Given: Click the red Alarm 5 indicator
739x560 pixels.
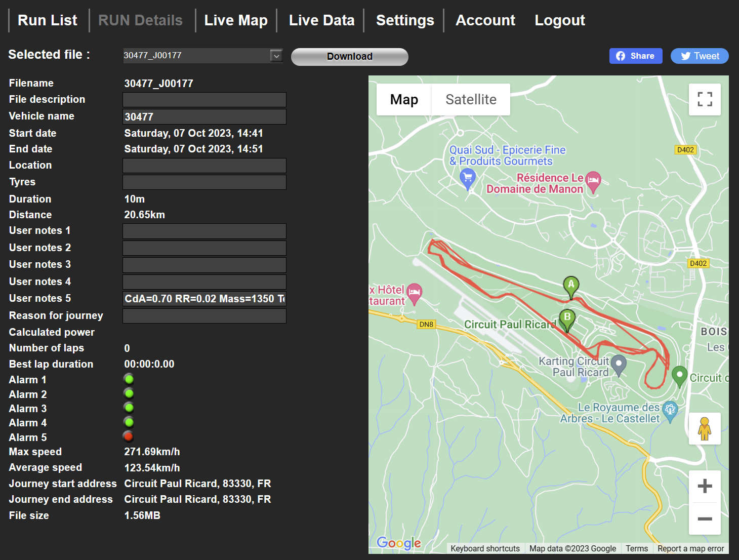Looking at the screenshot, I should click(129, 436).
